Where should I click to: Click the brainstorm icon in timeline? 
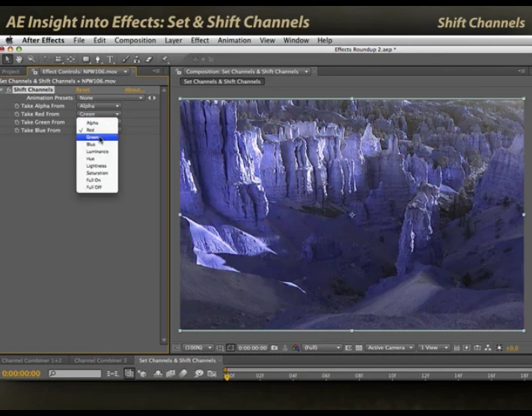199,373
